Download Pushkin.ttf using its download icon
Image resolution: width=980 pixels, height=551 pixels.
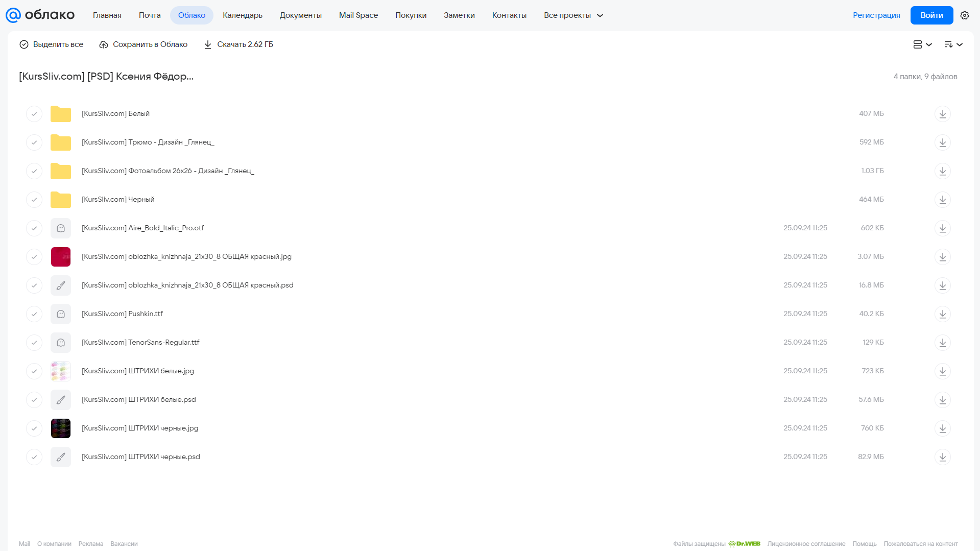click(x=942, y=314)
